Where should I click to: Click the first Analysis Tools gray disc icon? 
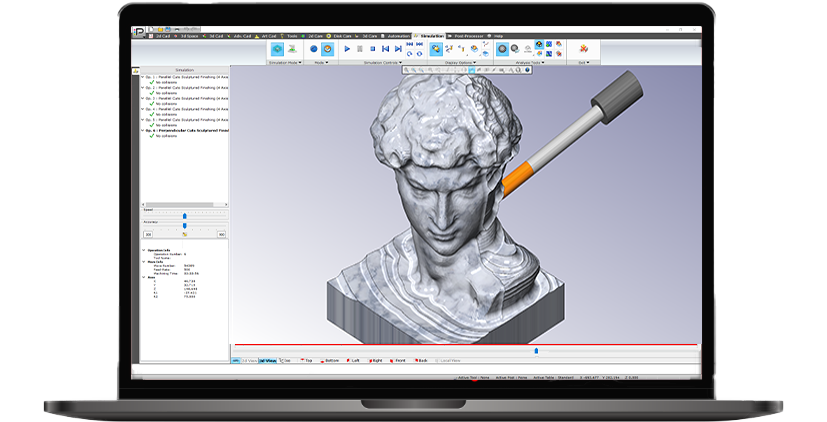tap(502, 49)
